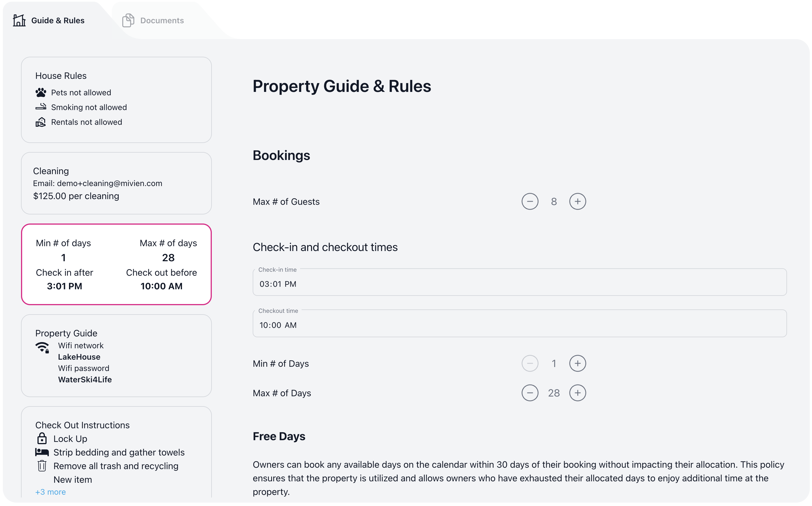812x506 pixels.
Task: Click the rentals house-in-hand icon
Action: [41, 122]
